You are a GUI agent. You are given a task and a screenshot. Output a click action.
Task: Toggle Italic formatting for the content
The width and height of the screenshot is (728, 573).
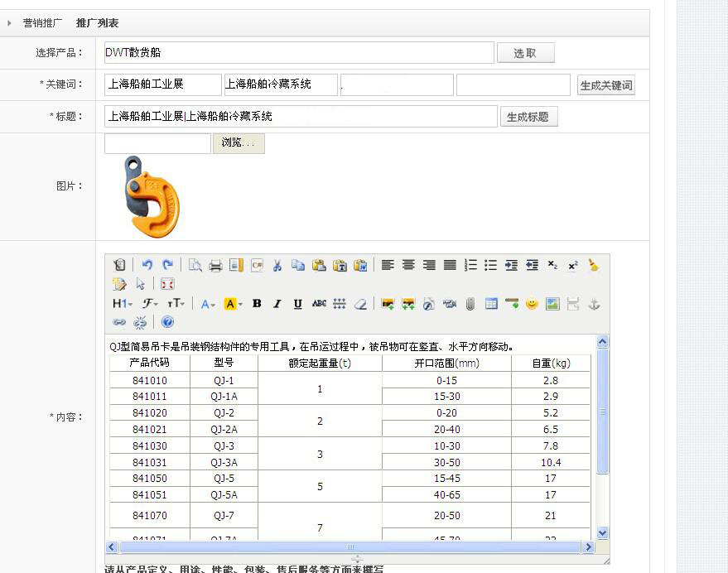coord(277,304)
